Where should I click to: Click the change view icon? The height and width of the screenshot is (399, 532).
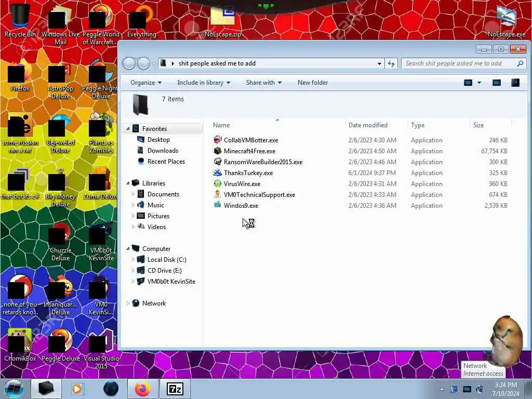coord(468,83)
